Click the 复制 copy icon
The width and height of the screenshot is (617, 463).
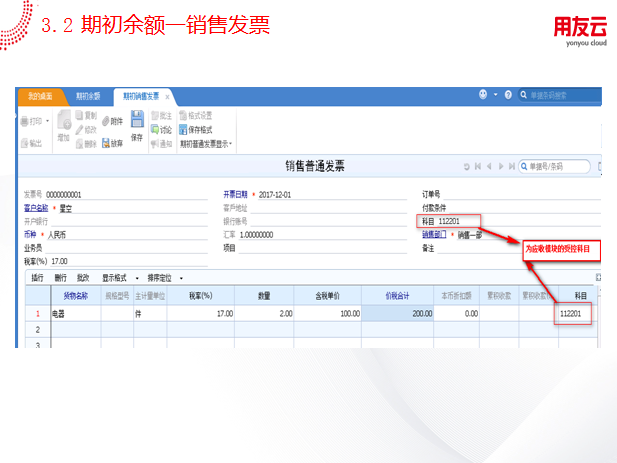(79, 115)
